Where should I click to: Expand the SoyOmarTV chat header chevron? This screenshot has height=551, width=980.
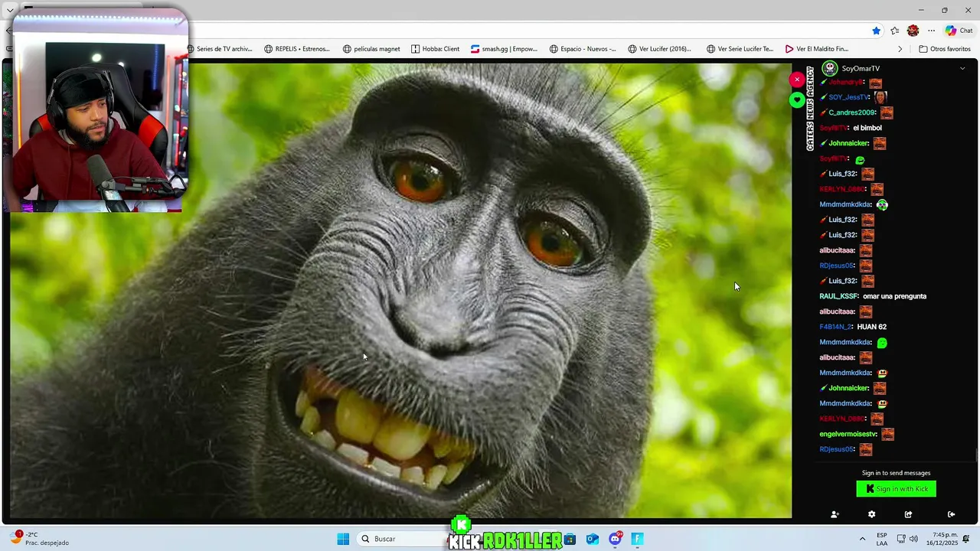click(962, 69)
